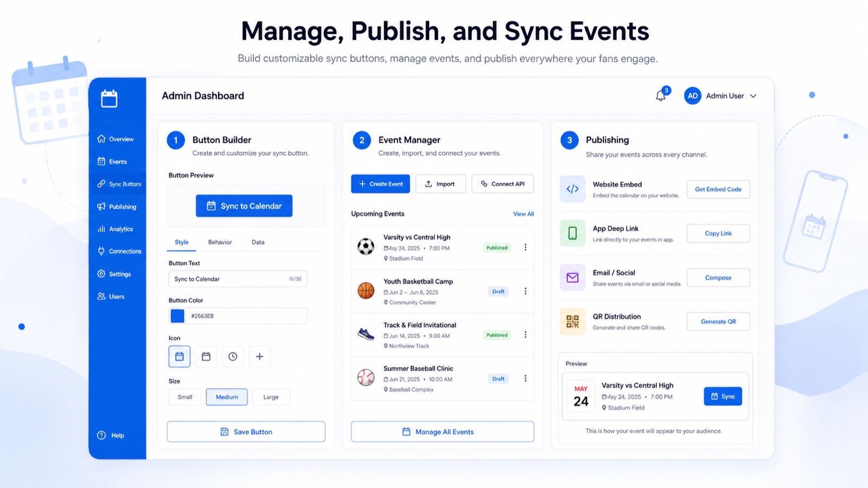Choose the plus icon in Icon row
The image size is (868, 488).
coord(259,356)
